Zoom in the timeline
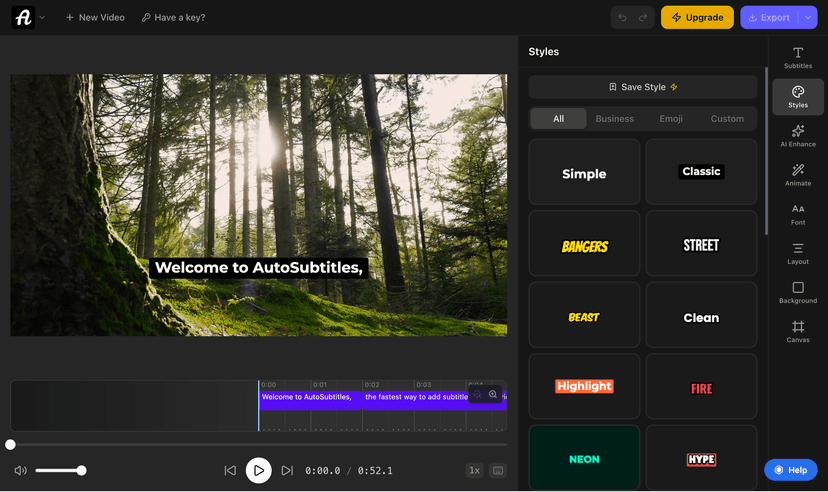 [493, 394]
